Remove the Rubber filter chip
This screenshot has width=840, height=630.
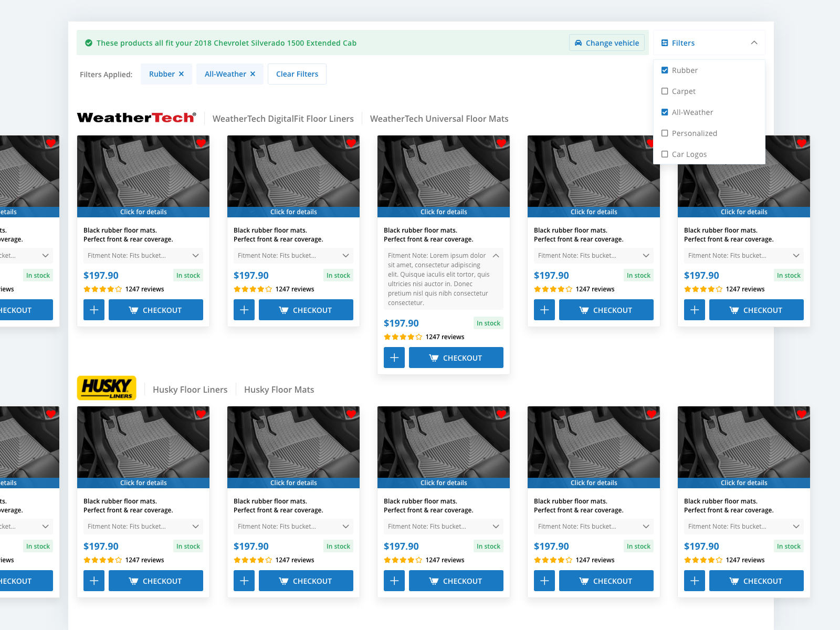coord(181,74)
